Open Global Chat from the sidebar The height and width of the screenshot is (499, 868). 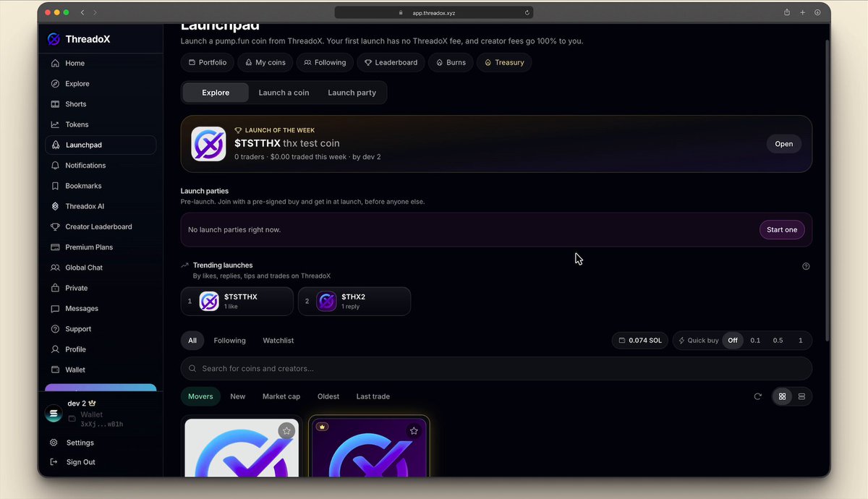(x=101, y=268)
